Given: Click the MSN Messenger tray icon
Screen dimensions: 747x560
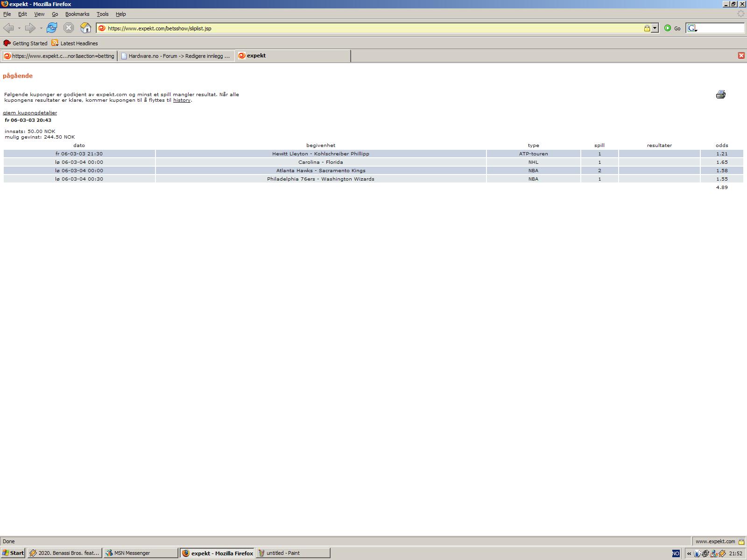Looking at the screenshot, I should click(713, 553).
